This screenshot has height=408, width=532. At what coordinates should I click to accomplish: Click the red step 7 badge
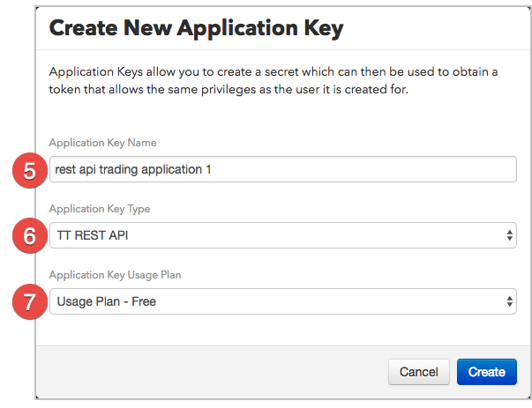[29, 301]
